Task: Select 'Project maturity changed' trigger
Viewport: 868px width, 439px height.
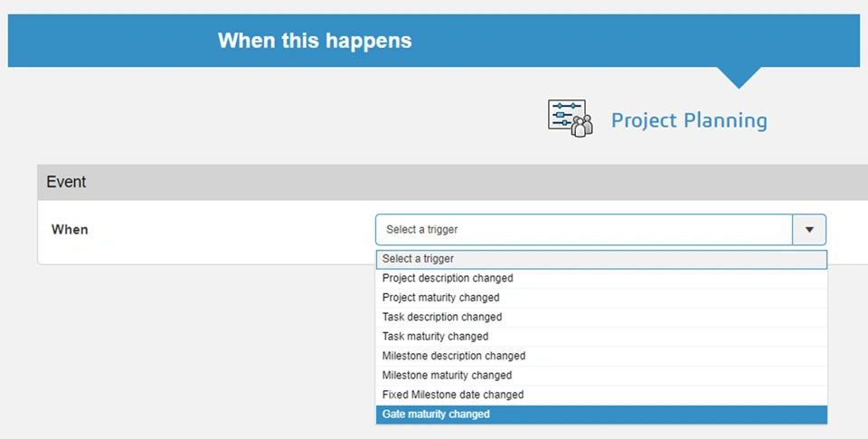Action: click(x=441, y=298)
